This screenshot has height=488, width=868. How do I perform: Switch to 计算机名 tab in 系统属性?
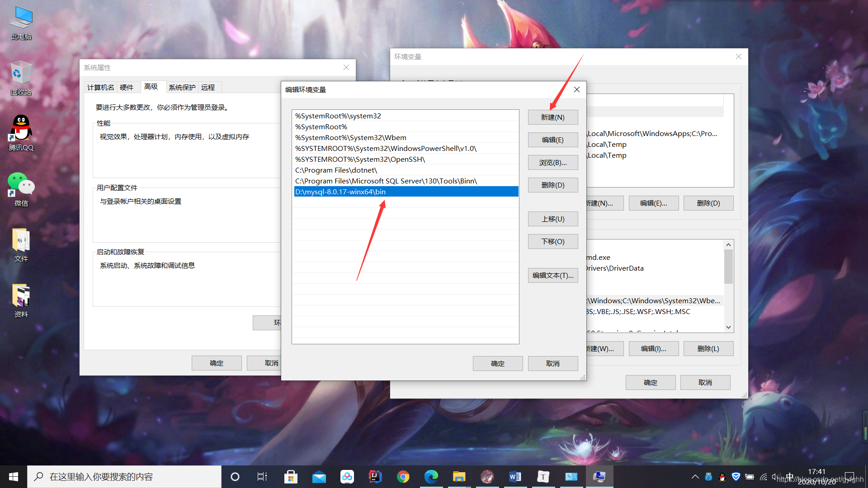tap(100, 88)
